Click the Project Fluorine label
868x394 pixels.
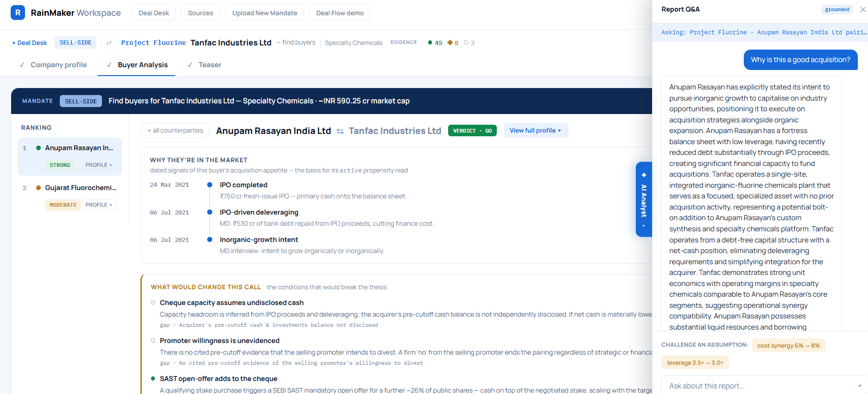click(153, 43)
